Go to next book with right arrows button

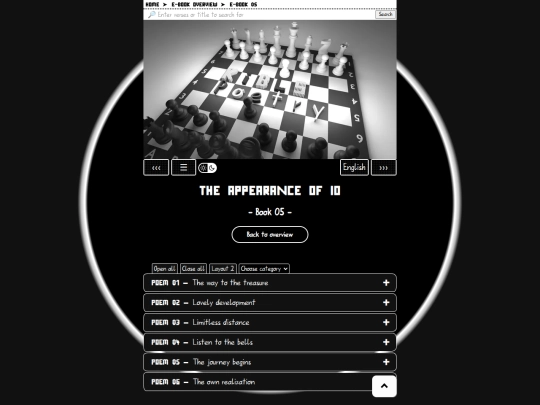pos(384,168)
